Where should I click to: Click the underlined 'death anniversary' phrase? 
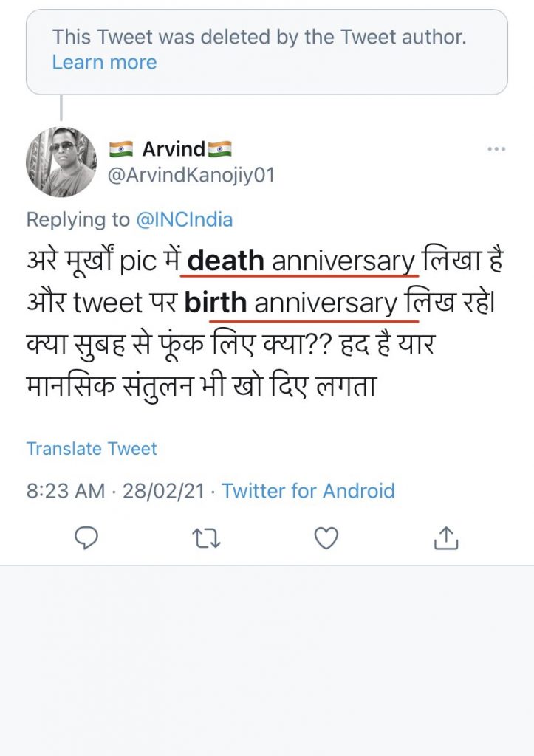click(x=301, y=261)
